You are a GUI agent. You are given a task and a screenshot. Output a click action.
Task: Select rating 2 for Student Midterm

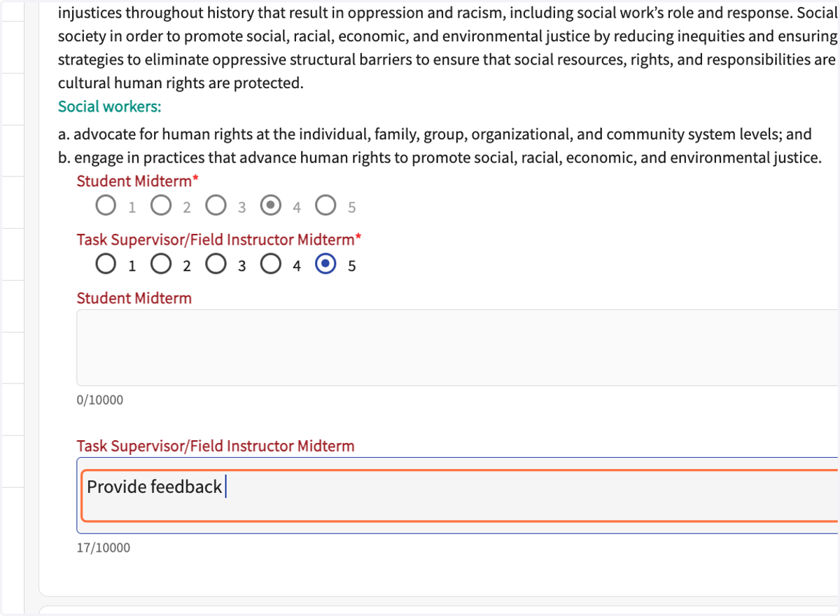click(160, 206)
